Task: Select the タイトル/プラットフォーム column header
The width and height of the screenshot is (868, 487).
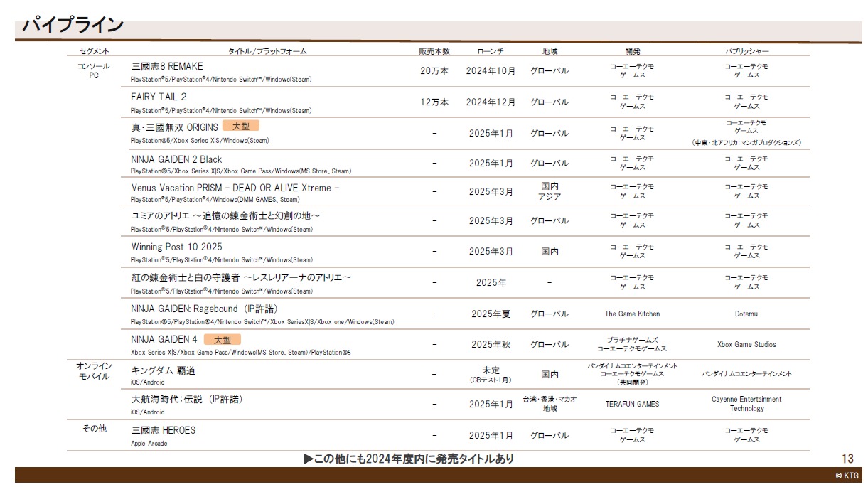Action: pyautogui.click(x=267, y=51)
